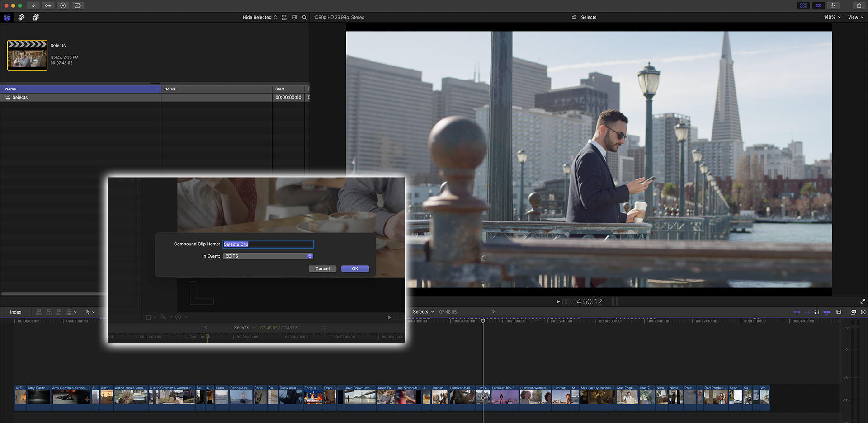Screen dimensions: 868x423
Task: Click the Compound Clip Name text field
Action: click(x=268, y=244)
